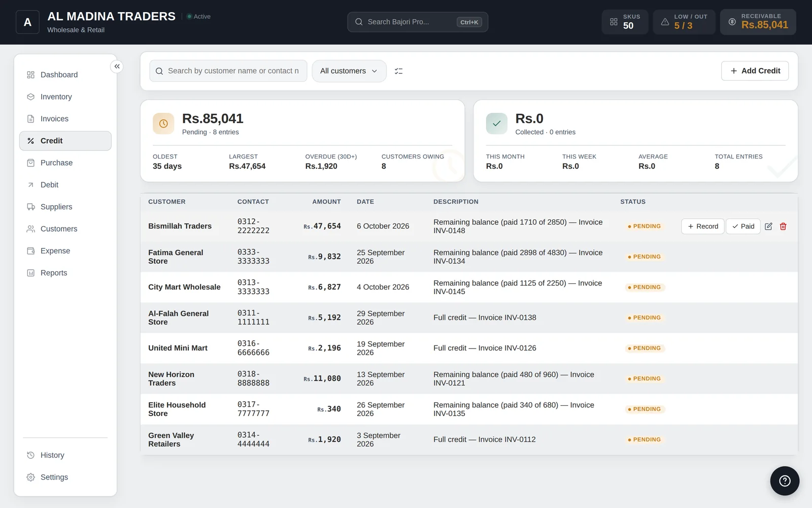
Task: Open the SKUs 50 header widget
Action: [625, 22]
